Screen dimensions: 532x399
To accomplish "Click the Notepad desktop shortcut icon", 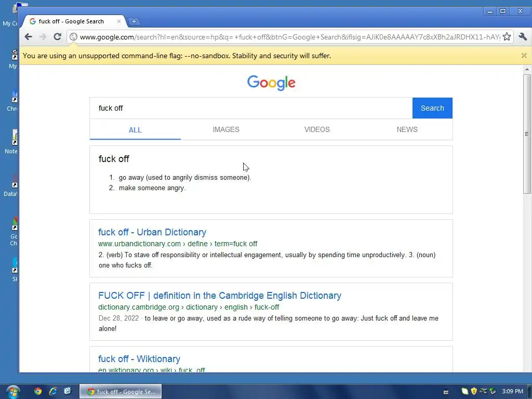I will tap(15, 137).
